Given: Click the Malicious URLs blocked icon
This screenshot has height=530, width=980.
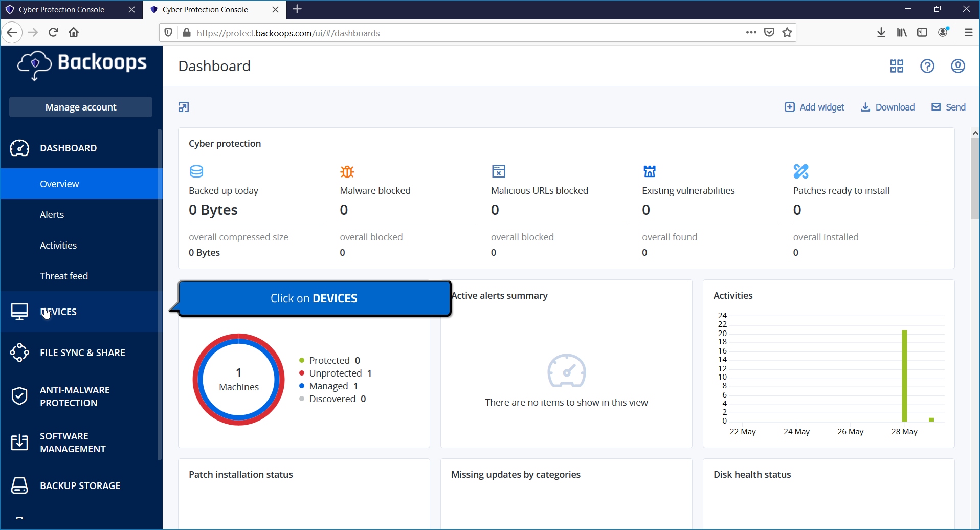Looking at the screenshot, I should point(498,171).
